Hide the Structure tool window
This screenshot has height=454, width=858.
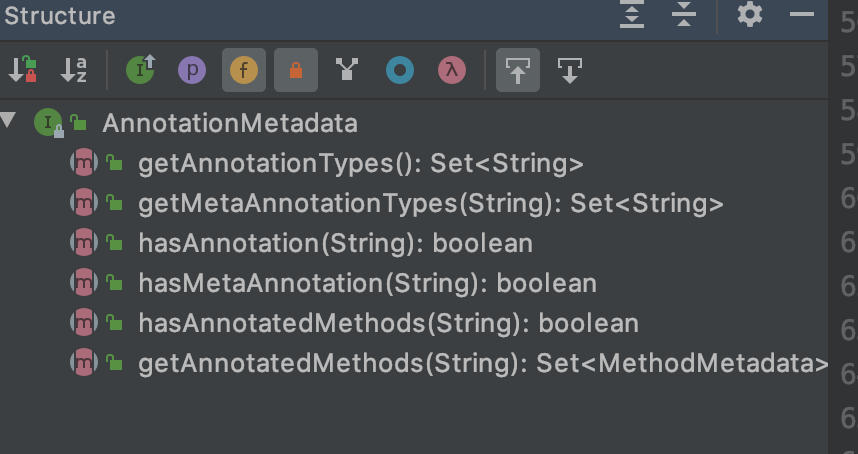click(x=802, y=15)
